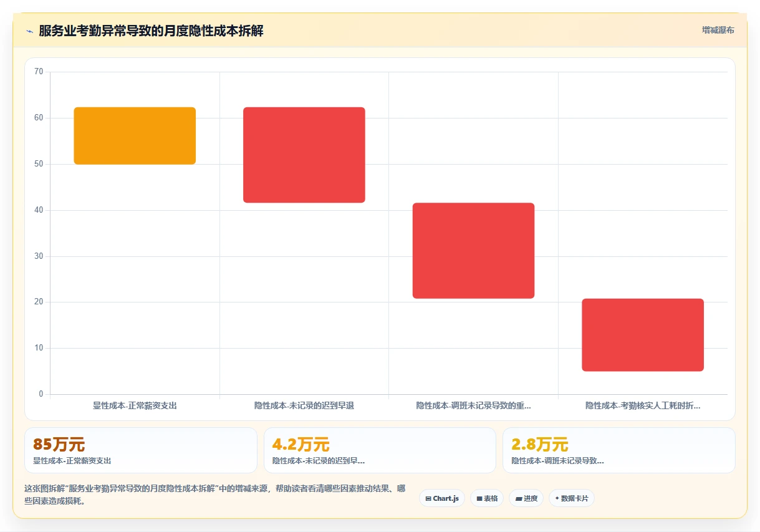Select the red 未记录的迟到早退 bar
The width and height of the screenshot is (760, 532).
[304, 155]
